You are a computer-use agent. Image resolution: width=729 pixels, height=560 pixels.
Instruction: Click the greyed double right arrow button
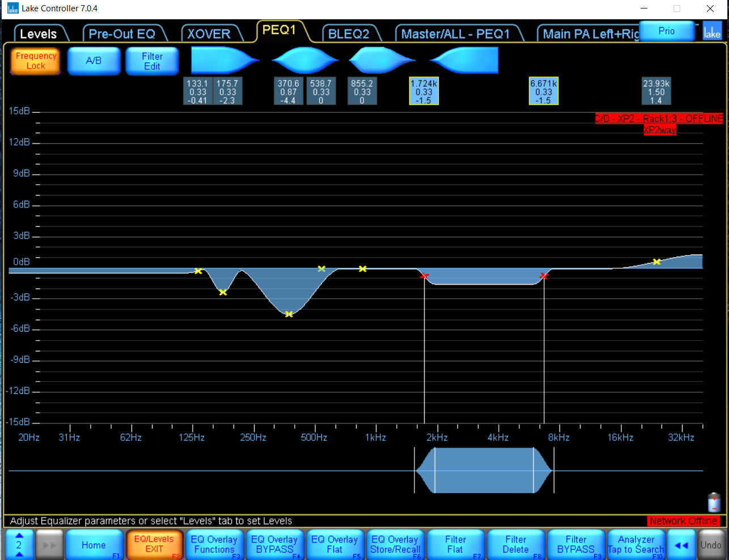click(49, 545)
